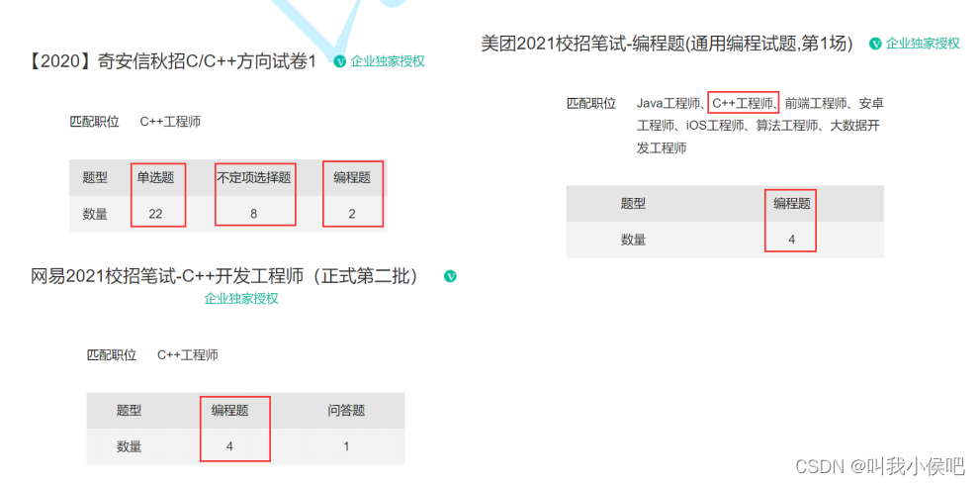Click 数量 row label in 奇安信 table

(x=95, y=214)
